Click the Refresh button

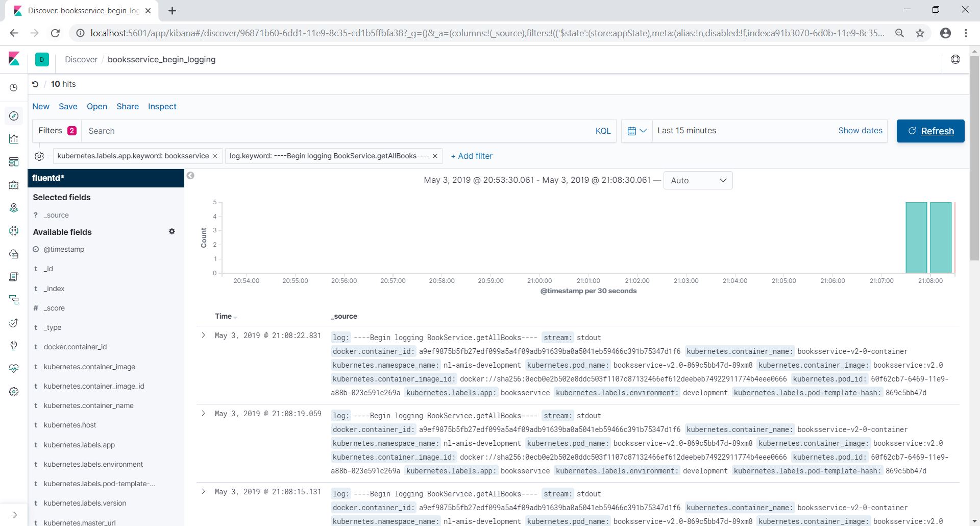[930, 131]
